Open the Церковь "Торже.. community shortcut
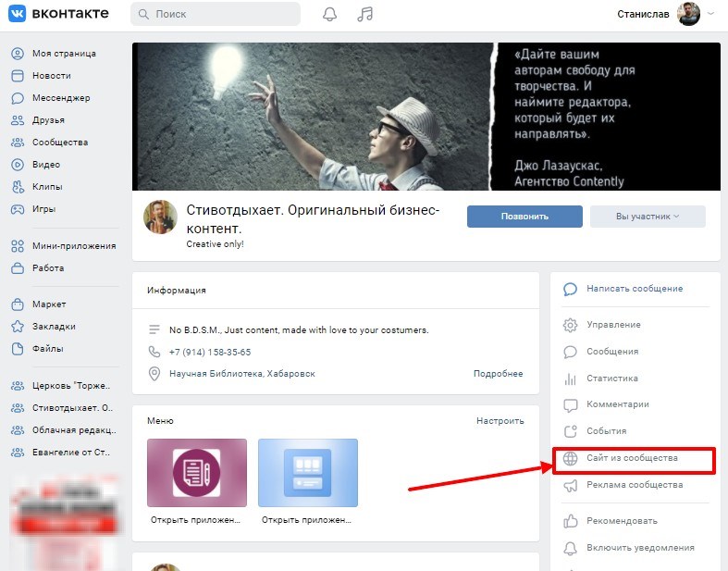The width and height of the screenshot is (728, 571). 71,386
